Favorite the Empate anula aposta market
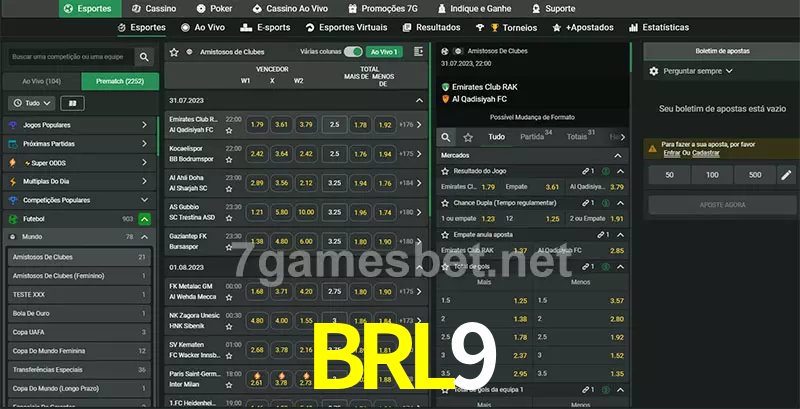The width and height of the screenshot is (800, 409). coord(445,235)
